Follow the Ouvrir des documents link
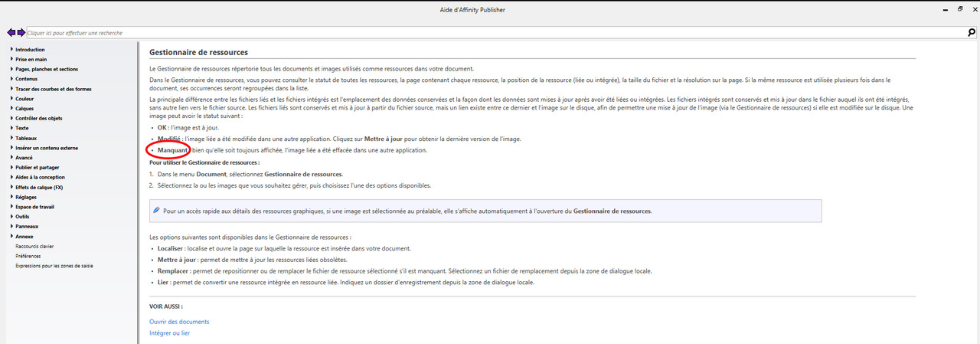980x344 pixels. tap(179, 322)
